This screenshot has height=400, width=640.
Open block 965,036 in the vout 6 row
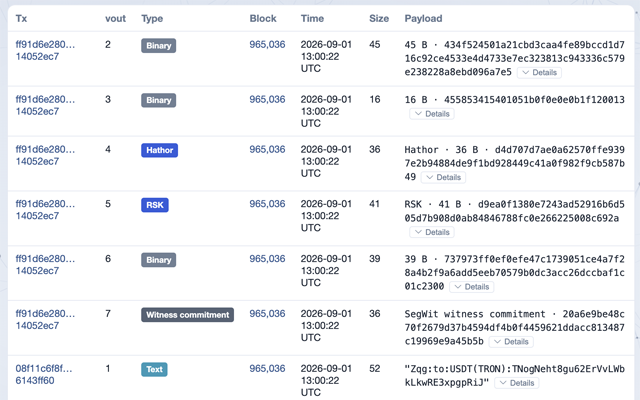(267, 259)
